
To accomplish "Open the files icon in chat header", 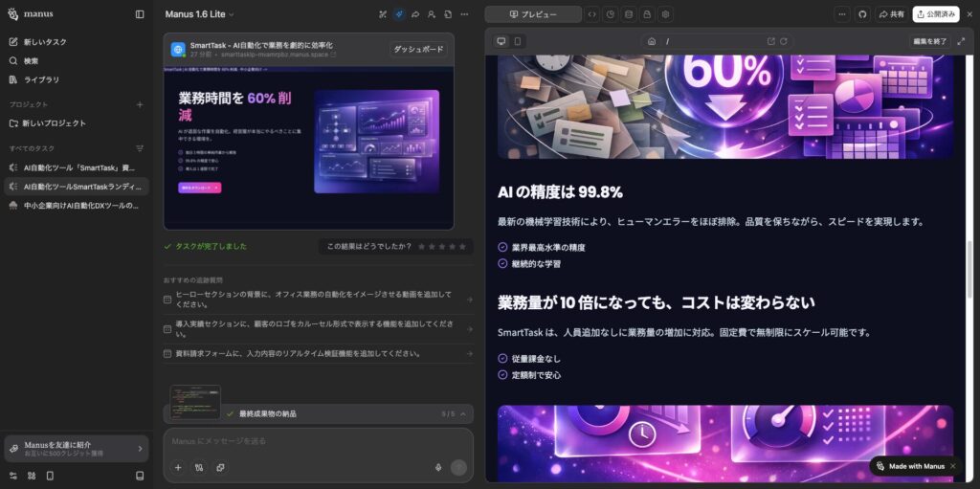I will 448,14.
